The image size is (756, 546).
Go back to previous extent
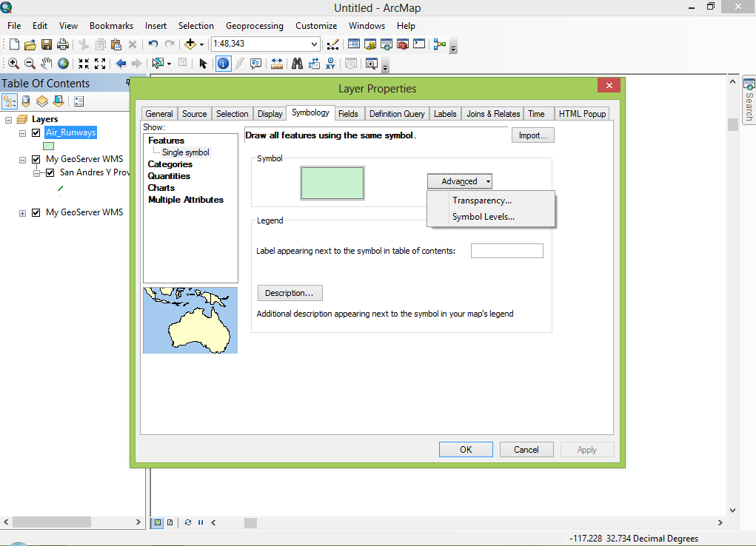(x=121, y=63)
